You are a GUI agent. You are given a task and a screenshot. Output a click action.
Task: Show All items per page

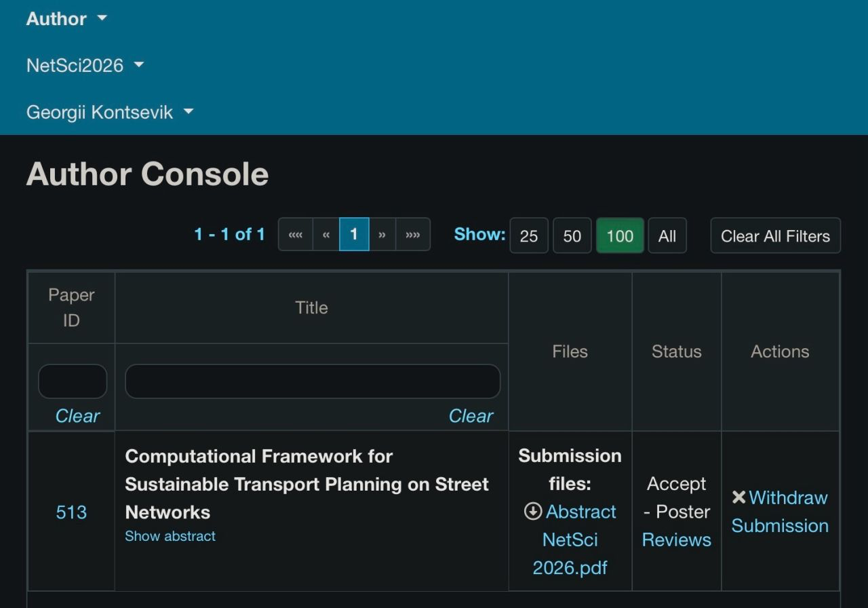tap(667, 235)
